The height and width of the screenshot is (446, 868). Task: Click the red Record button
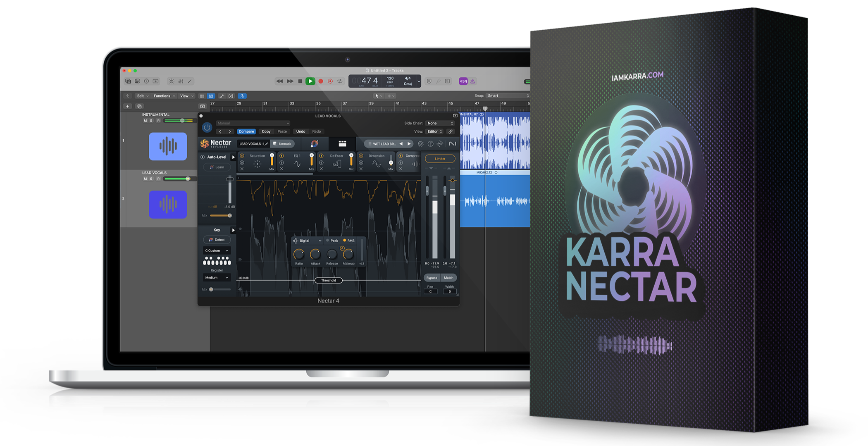pos(321,81)
